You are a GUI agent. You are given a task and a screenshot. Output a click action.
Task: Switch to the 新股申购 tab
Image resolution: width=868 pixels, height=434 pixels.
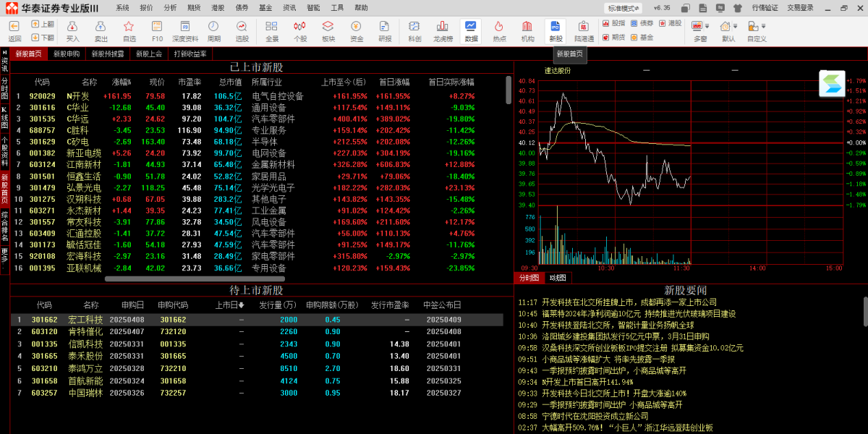click(x=67, y=54)
